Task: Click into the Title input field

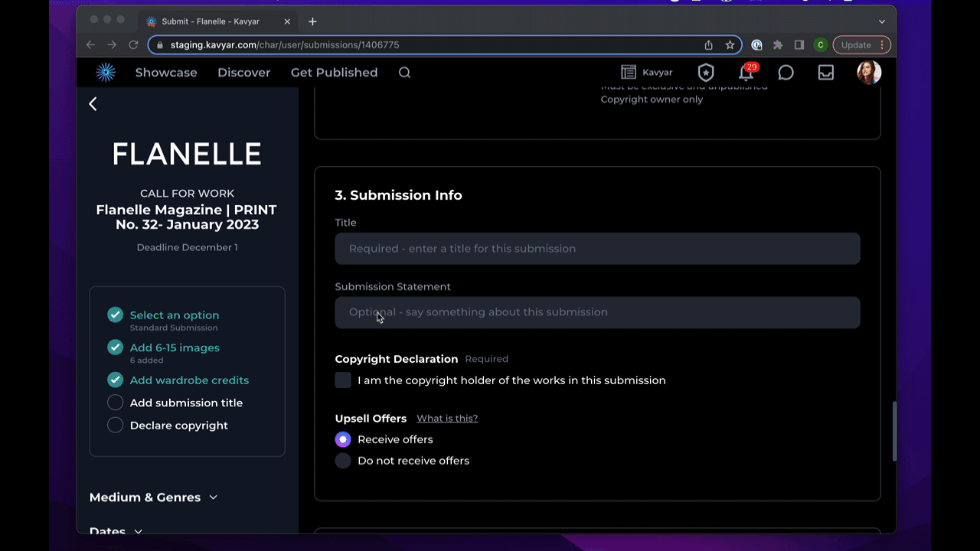Action: coord(597,249)
